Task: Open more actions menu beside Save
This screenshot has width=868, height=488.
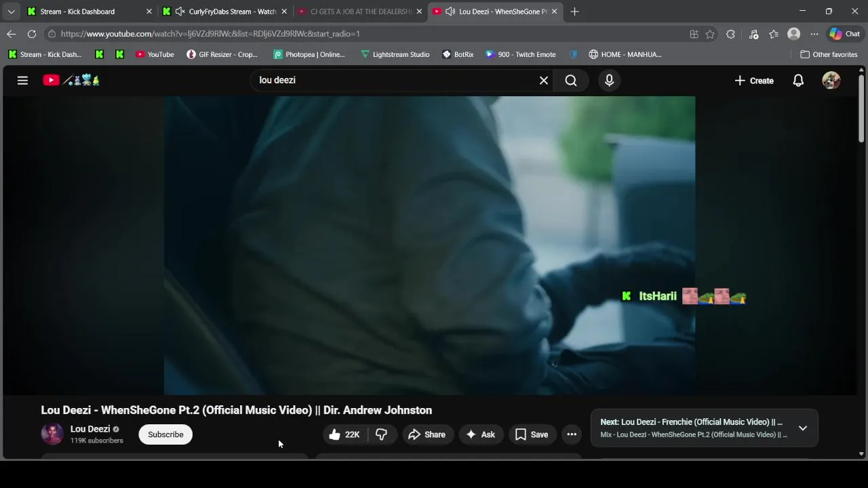Action: click(x=572, y=434)
